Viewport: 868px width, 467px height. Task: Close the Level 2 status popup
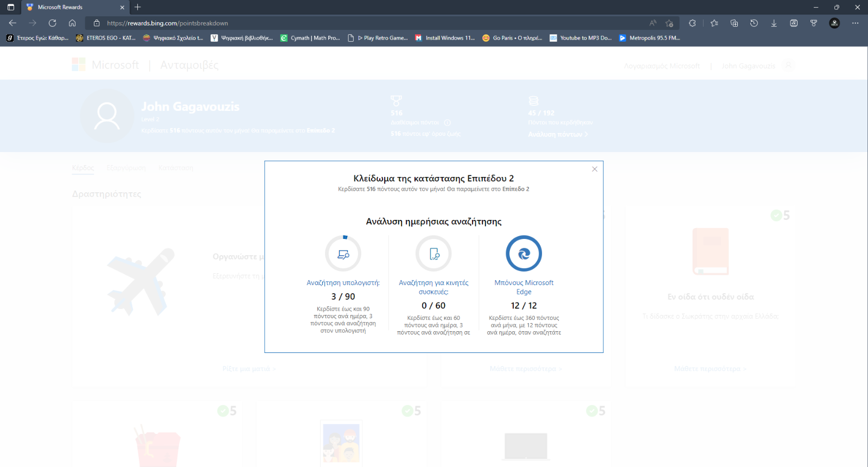pyautogui.click(x=595, y=169)
